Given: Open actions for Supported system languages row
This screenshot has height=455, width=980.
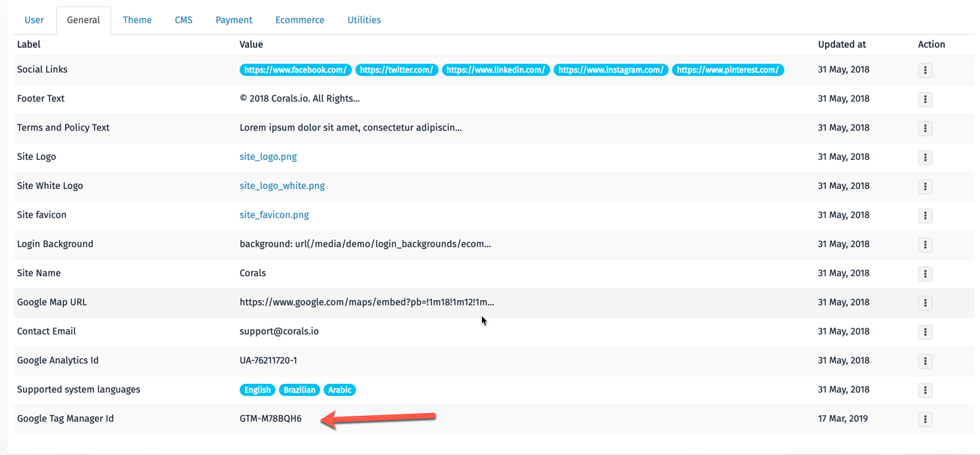Looking at the screenshot, I should pyautogui.click(x=925, y=390).
